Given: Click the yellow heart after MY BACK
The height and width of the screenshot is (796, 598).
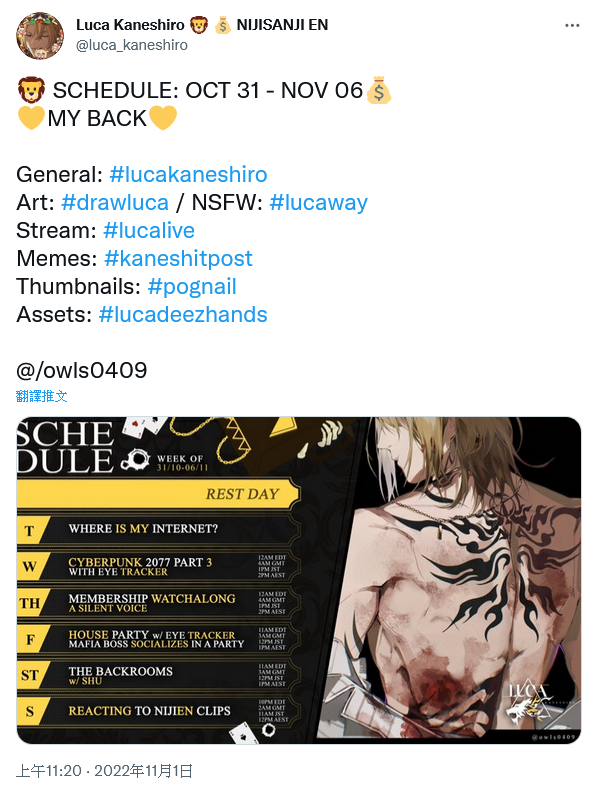Looking at the screenshot, I should 163,118.
